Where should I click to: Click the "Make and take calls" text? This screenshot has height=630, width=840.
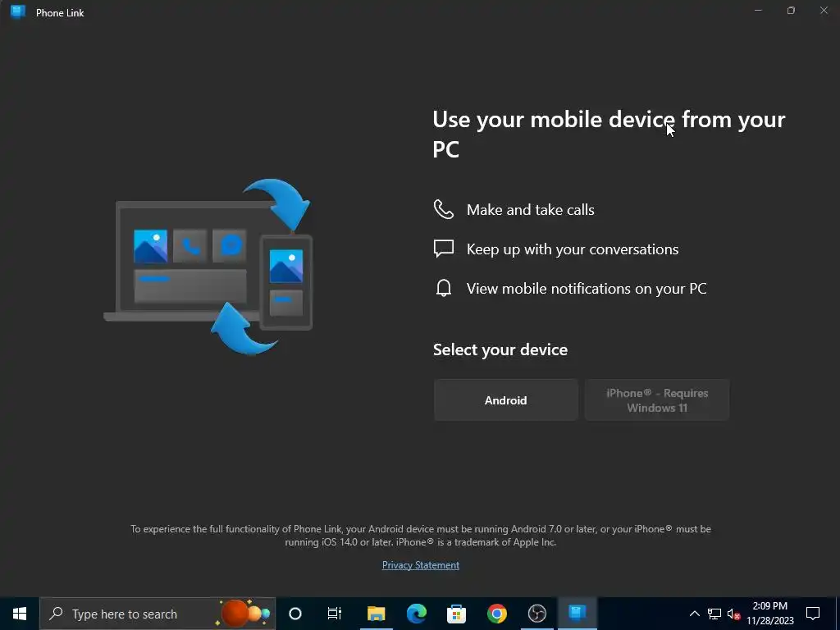(x=531, y=210)
